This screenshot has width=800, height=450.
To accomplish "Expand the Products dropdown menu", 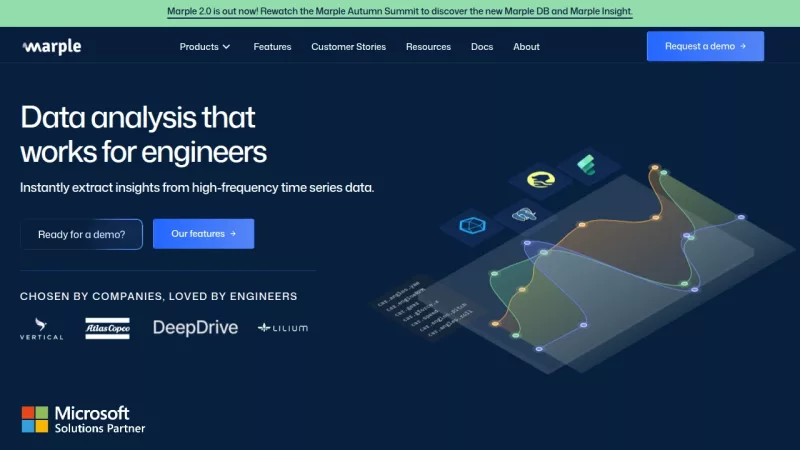I will click(205, 47).
